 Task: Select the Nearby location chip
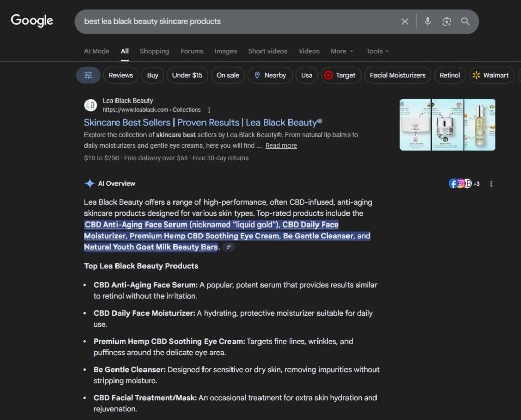pyautogui.click(x=270, y=75)
